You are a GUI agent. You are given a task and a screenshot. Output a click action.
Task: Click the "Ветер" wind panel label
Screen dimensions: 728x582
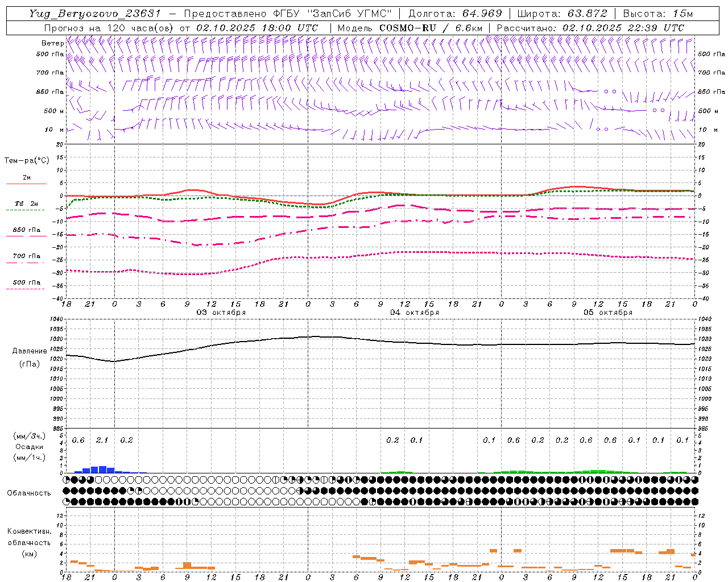pyautogui.click(x=53, y=43)
